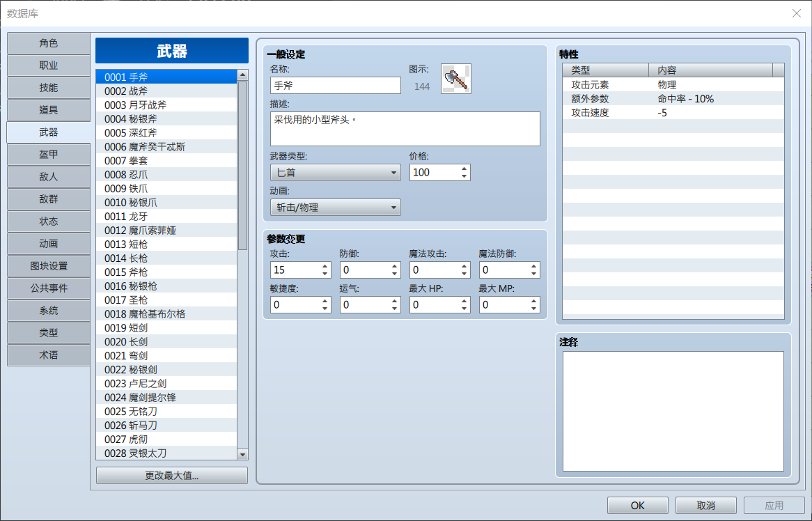This screenshot has height=521, width=812.
Task: Open the 敌群 tab
Action: [48, 199]
